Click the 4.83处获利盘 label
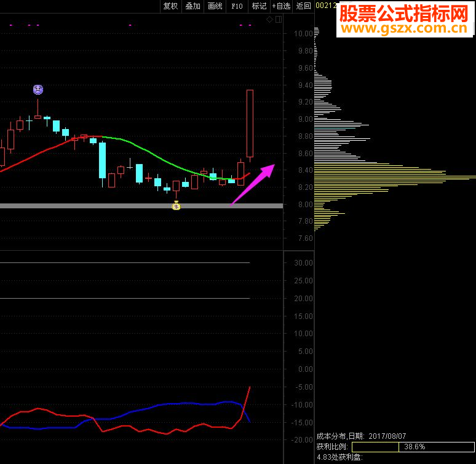Screen dimensions: 476x464 pos(339,457)
